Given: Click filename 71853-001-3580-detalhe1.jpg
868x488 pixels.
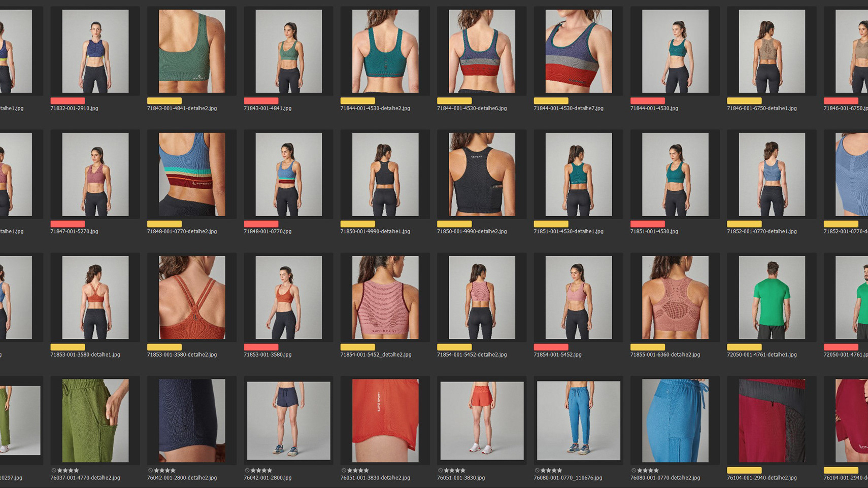Looking at the screenshot, I should tap(85, 355).
